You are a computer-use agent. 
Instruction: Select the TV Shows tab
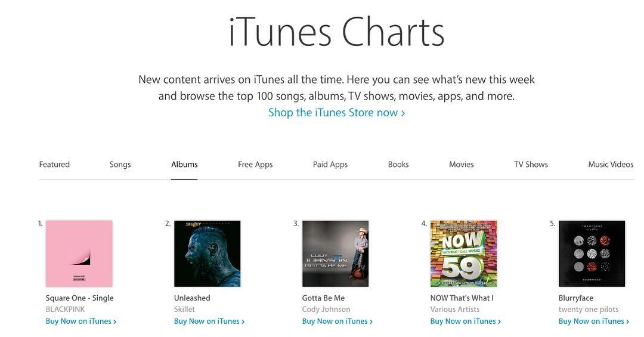coord(531,165)
